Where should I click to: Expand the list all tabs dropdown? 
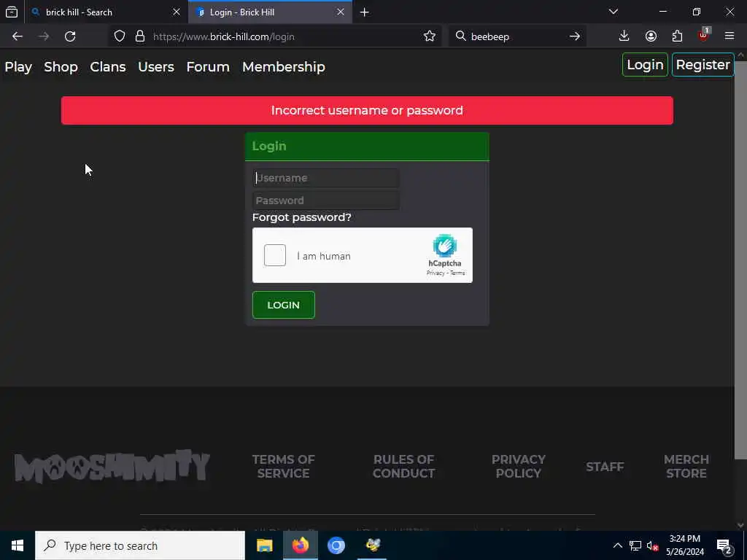tap(614, 12)
